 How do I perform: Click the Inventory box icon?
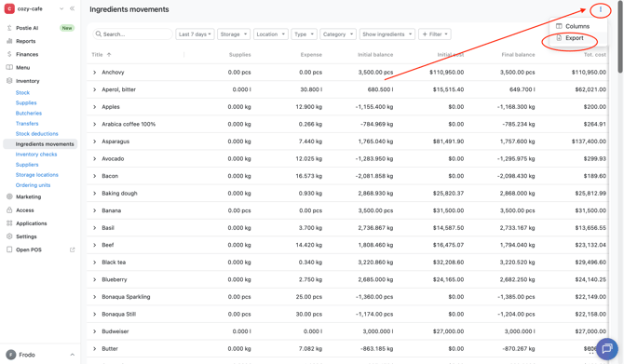pos(9,81)
